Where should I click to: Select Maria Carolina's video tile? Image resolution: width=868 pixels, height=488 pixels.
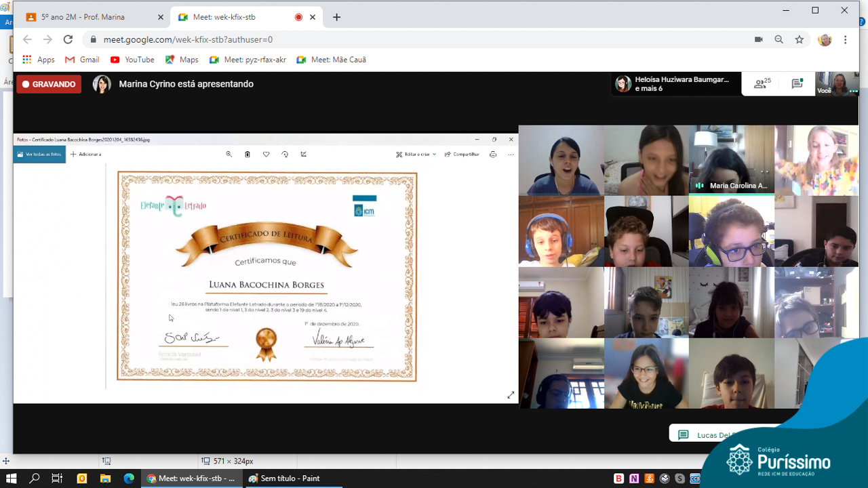tap(731, 161)
